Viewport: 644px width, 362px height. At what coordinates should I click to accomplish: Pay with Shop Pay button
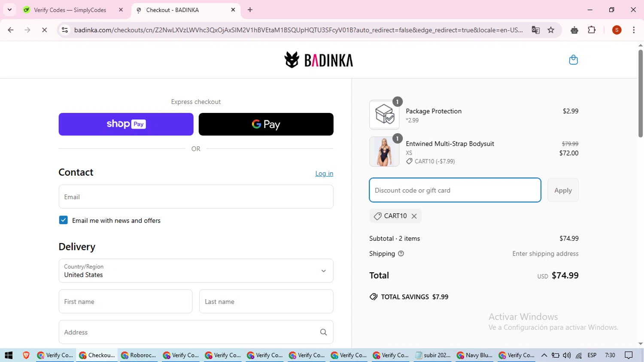(126, 124)
